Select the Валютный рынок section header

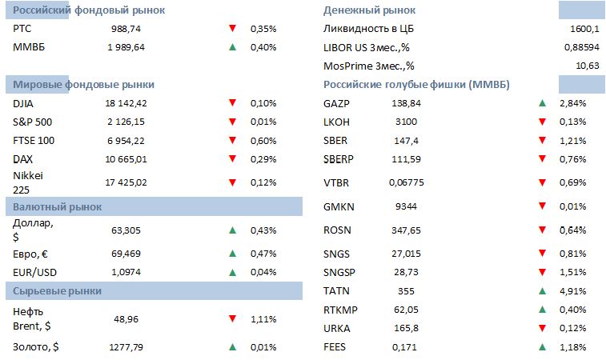(58, 207)
